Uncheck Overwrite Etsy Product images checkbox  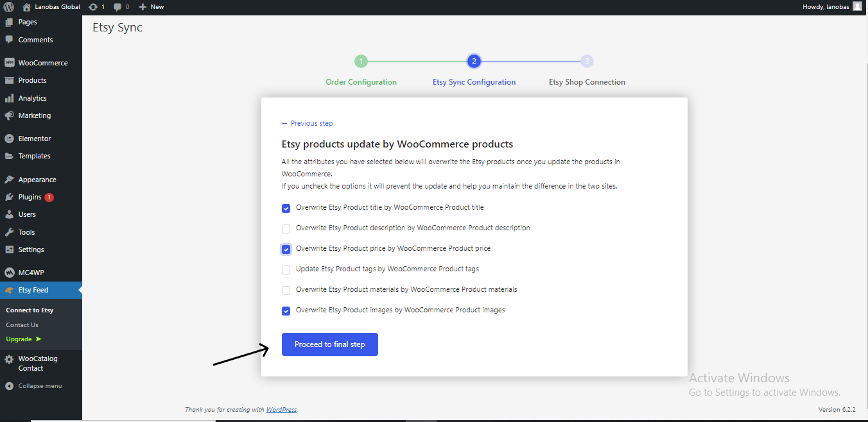(286, 311)
